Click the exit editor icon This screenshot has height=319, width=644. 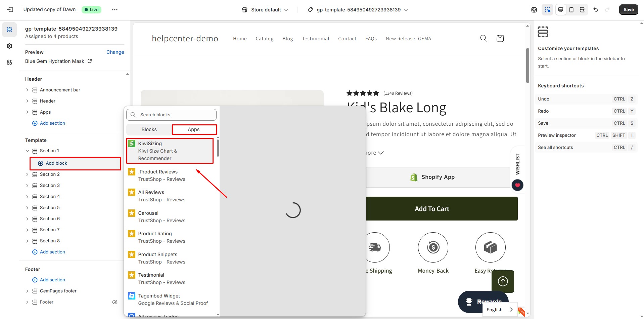10,10
